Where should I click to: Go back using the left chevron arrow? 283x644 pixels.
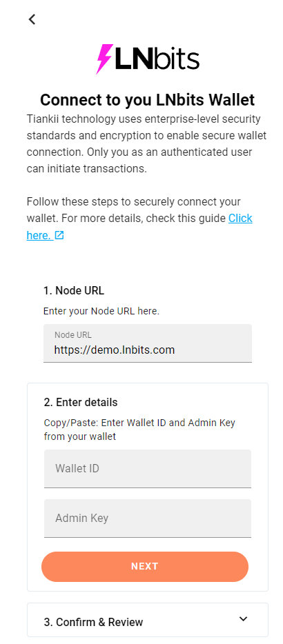click(x=32, y=19)
